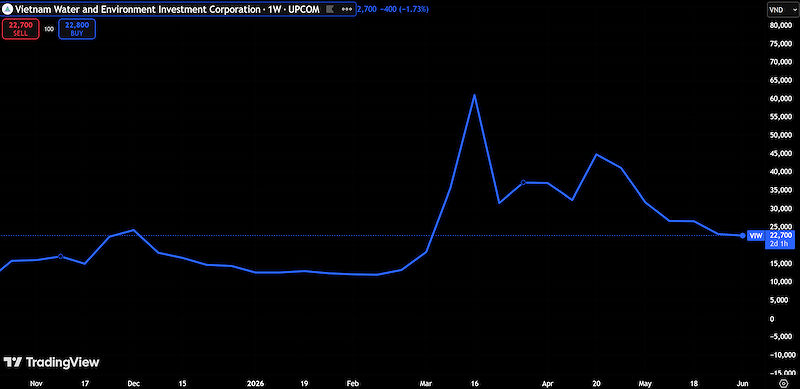Viewport: 800px width, 389px height.
Task: Click the flag icon beside UPCOM
Action: click(330, 9)
